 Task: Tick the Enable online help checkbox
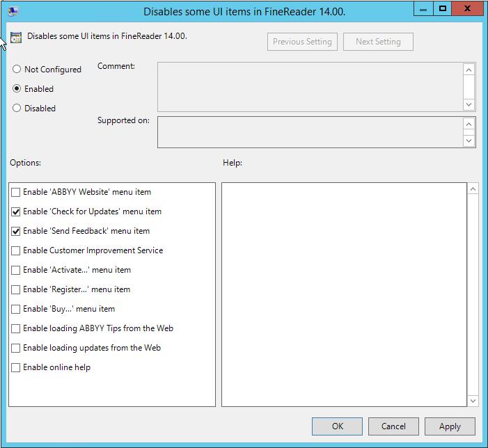[x=15, y=368]
